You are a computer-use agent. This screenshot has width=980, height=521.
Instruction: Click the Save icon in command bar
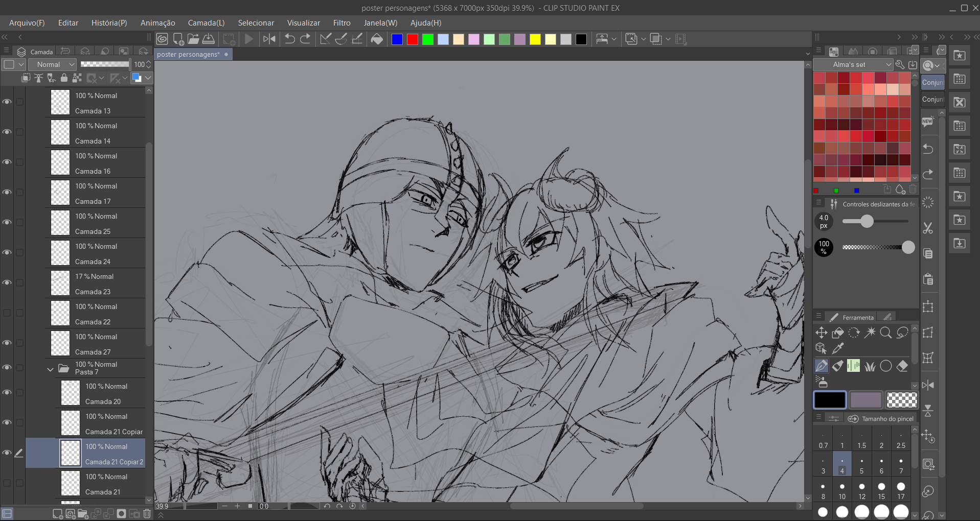click(209, 39)
